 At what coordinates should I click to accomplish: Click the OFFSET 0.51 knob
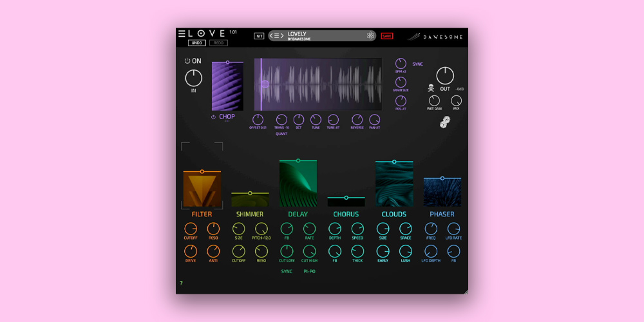tap(258, 120)
